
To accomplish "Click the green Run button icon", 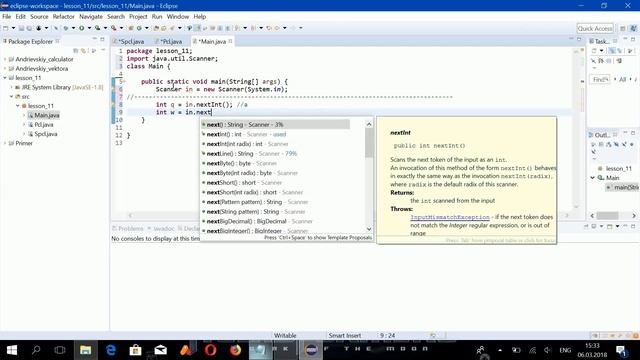I will click(x=82, y=28).
